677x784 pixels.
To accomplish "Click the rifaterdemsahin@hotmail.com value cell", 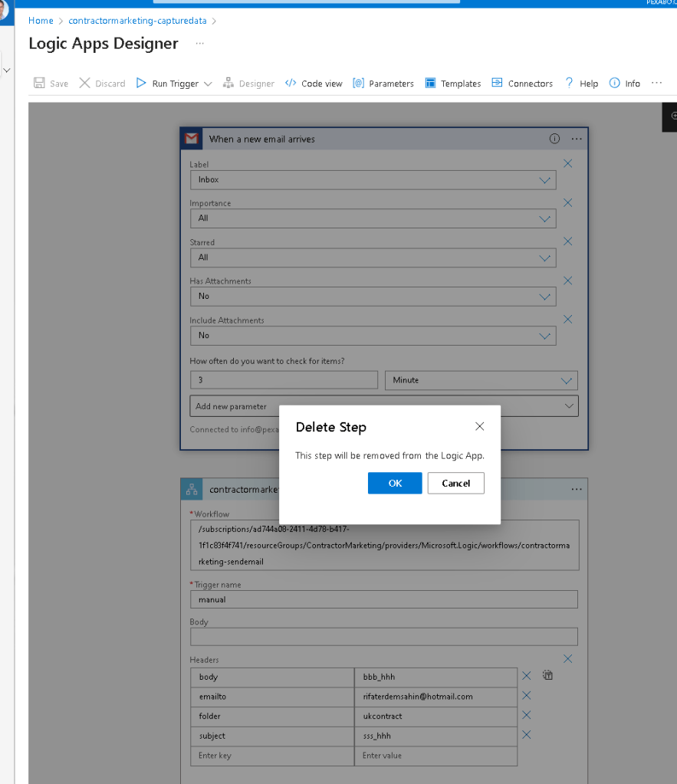I will [435, 697].
